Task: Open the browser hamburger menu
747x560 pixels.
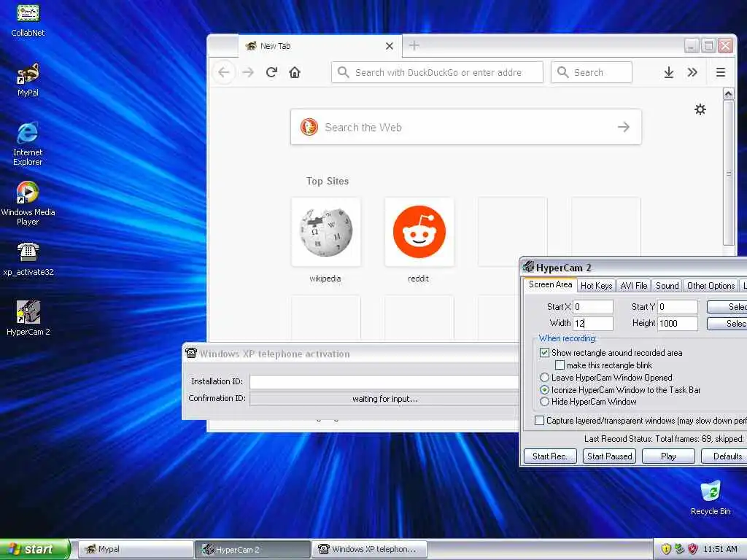Action: tap(720, 72)
